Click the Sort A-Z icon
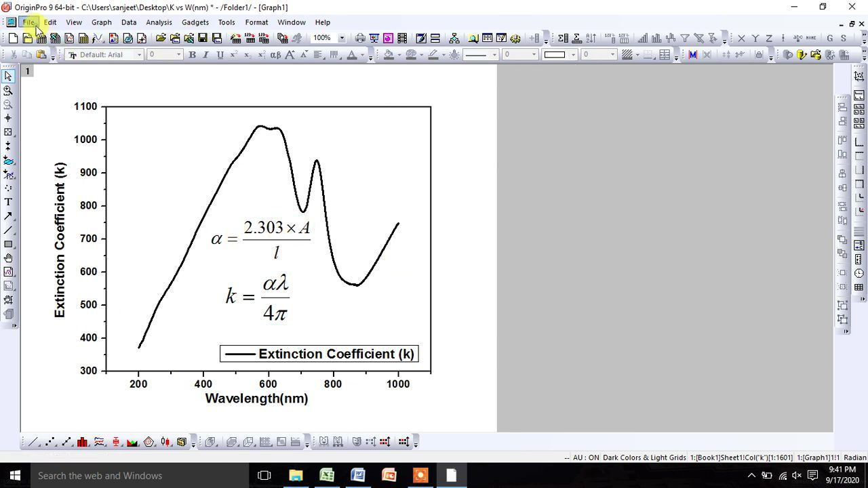This screenshot has width=868, height=488. click(591, 38)
